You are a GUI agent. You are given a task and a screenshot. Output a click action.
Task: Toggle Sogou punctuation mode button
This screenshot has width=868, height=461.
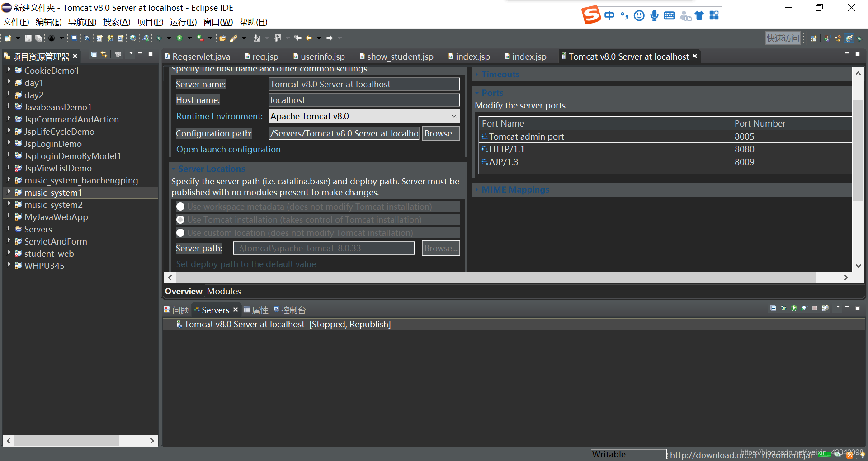pyautogui.click(x=624, y=15)
